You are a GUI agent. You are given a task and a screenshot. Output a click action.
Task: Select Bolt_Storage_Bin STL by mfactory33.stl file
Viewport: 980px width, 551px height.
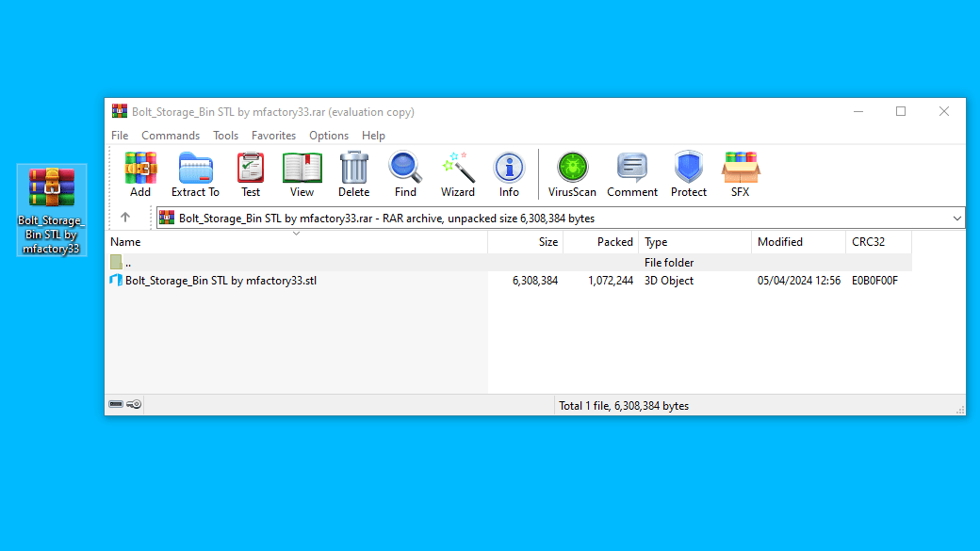[220, 281]
